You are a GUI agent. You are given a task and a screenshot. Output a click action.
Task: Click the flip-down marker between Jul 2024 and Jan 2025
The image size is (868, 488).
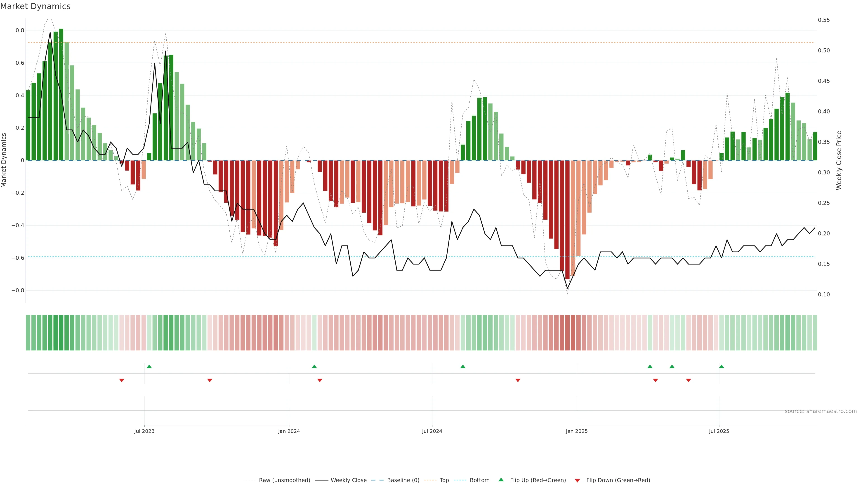pyautogui.click(x=518, y=380)
